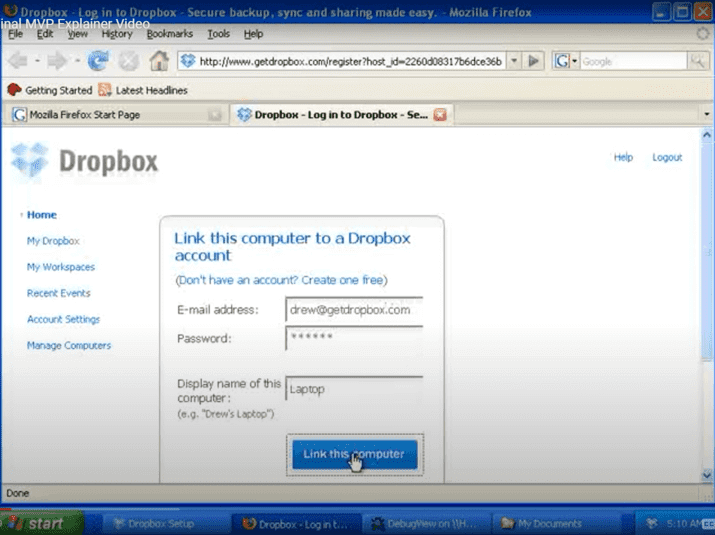Click the Google search box

point(633,61)
